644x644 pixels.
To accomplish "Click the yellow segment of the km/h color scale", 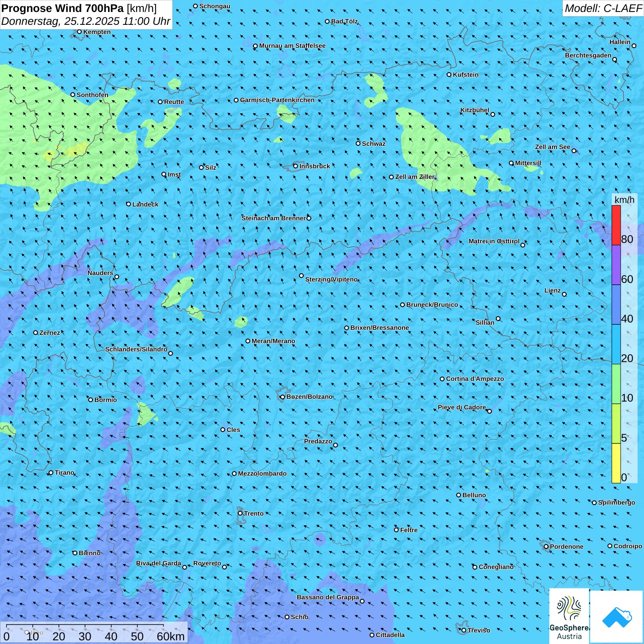I will coord(616,463).
